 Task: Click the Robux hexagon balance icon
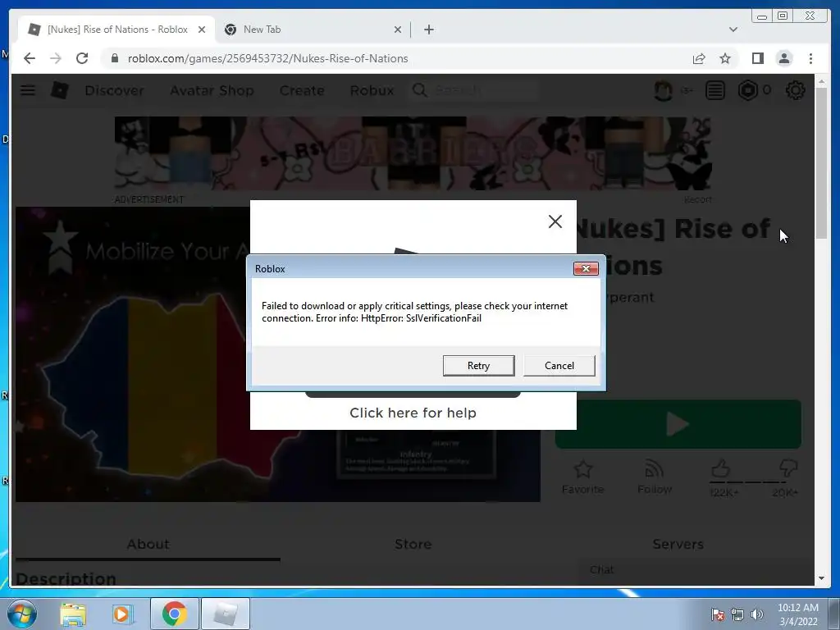(x=748, y=90)
